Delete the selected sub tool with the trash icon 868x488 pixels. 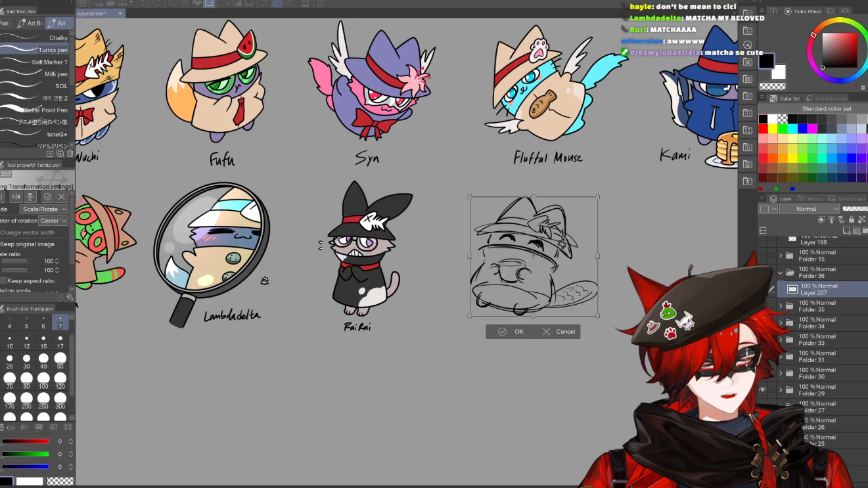tap(70, 154)
